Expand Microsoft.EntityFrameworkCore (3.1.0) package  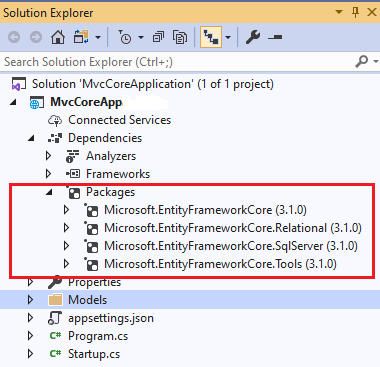66,210
